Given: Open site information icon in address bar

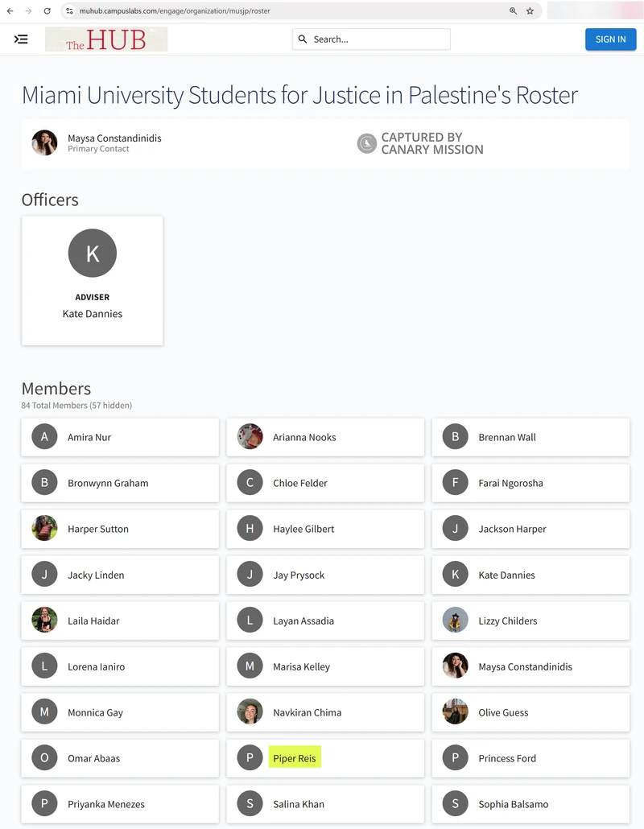Looking at the screenshot, I should [x=69, y=10].
